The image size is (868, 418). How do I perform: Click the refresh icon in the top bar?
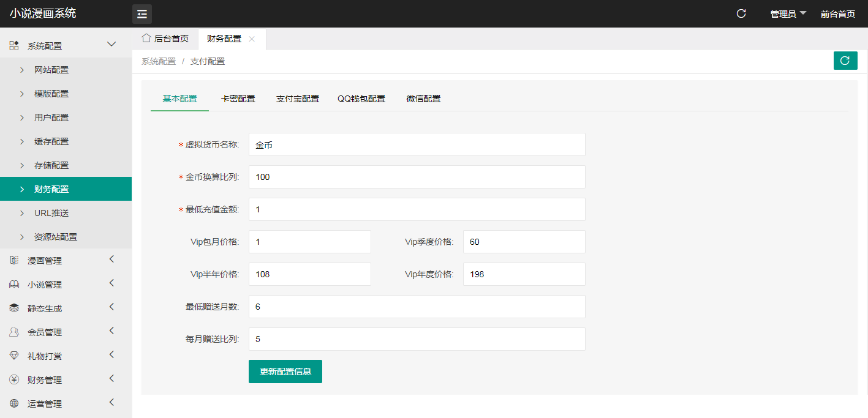pyautogui.click(x=741, y=12)
